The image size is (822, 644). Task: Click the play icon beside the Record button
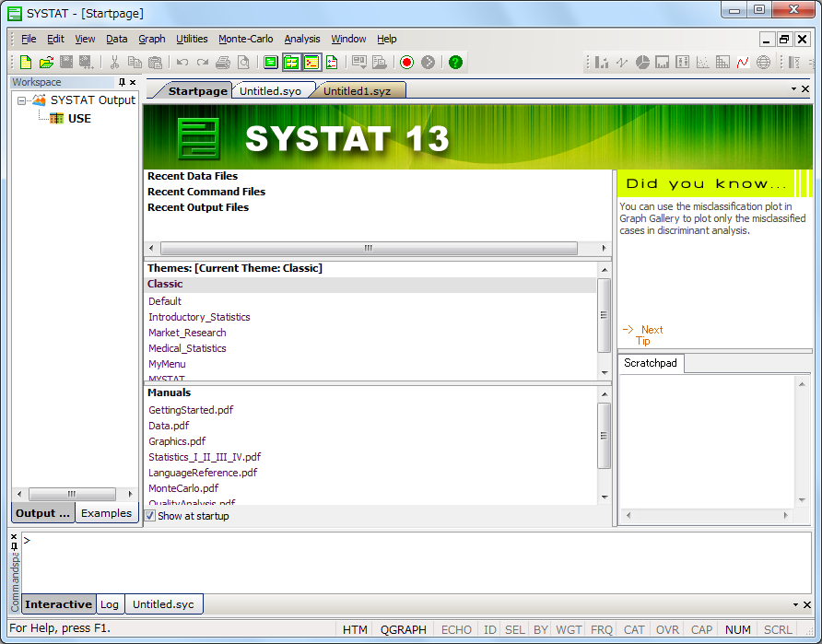tap(428, 63)
